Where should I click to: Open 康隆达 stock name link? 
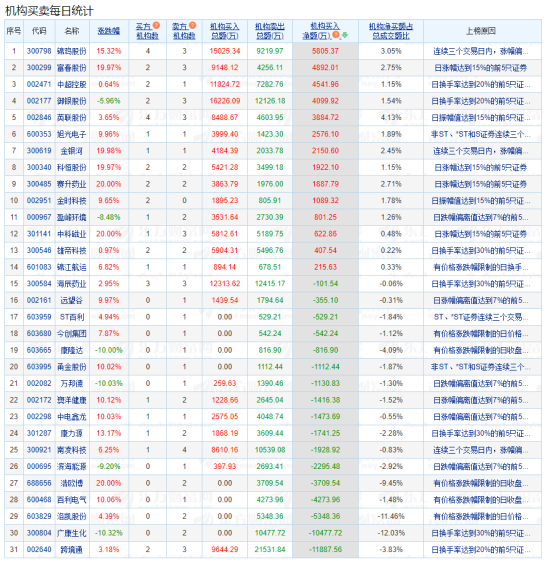(72, 350)
